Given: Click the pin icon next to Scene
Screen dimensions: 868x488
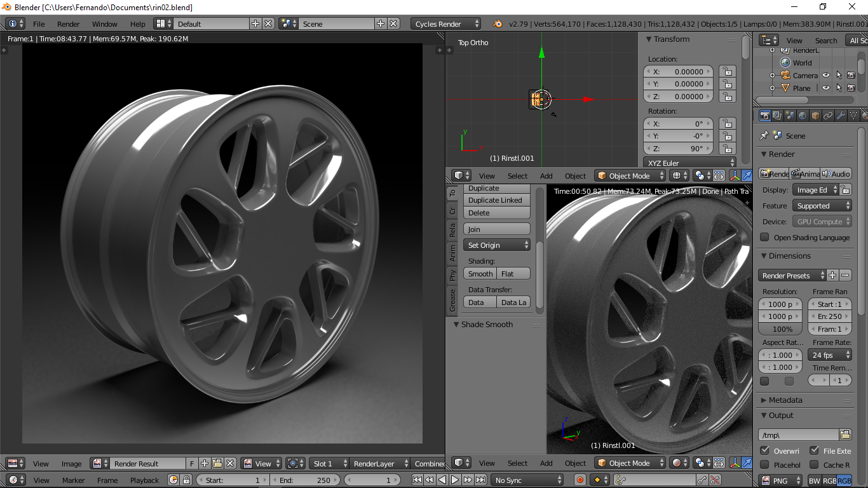Looking at the screenshot, I should point(764,135).
